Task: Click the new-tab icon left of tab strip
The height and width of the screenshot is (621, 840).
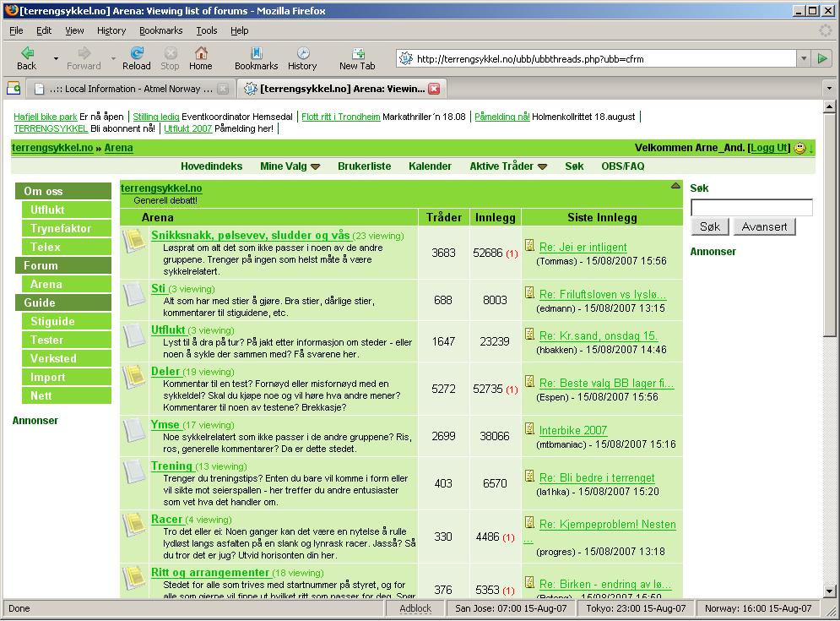Action: (x=14, y=89)
